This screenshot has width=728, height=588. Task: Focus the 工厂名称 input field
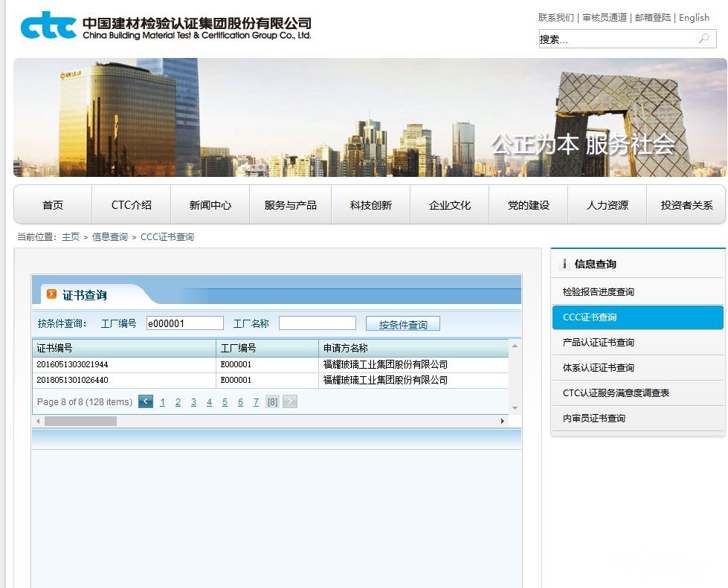pyautogui.click(x=318, y=323)
